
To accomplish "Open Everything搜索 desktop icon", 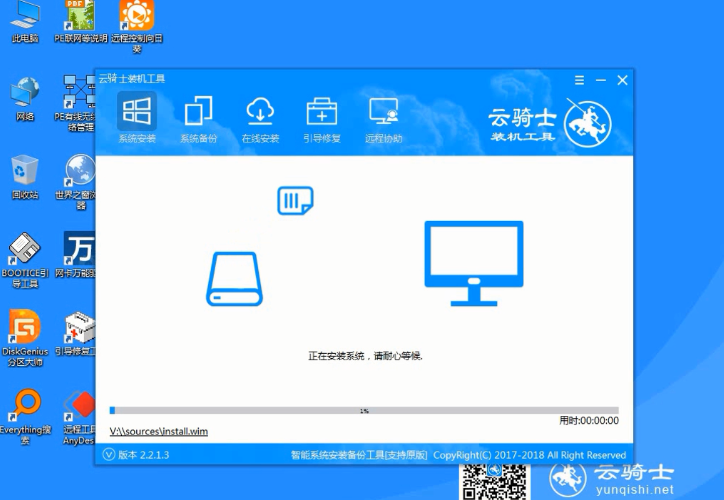I will 25,417.
